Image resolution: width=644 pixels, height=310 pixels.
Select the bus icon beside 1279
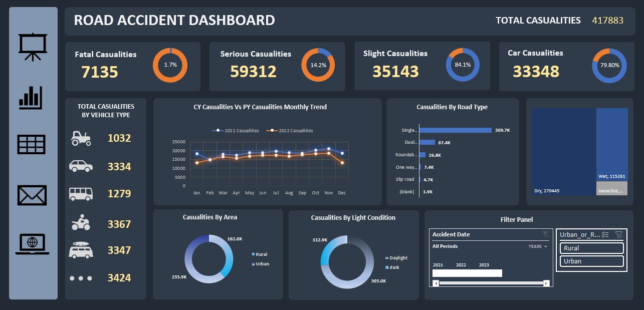pyautogui.click(x=80, y=193)
